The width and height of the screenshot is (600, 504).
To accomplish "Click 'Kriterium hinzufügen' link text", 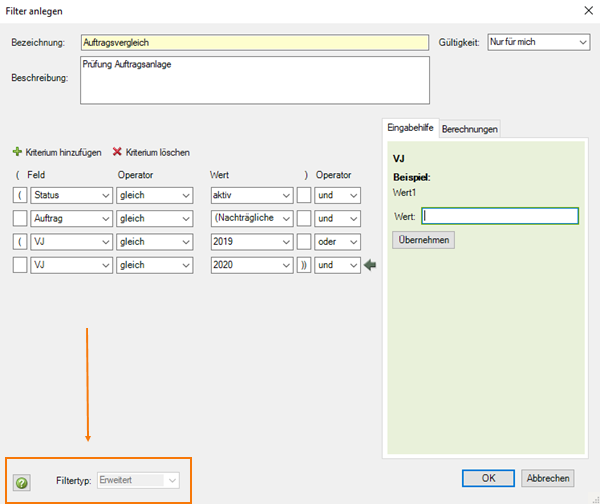I will pyautogui.click(x=64, y=152).
